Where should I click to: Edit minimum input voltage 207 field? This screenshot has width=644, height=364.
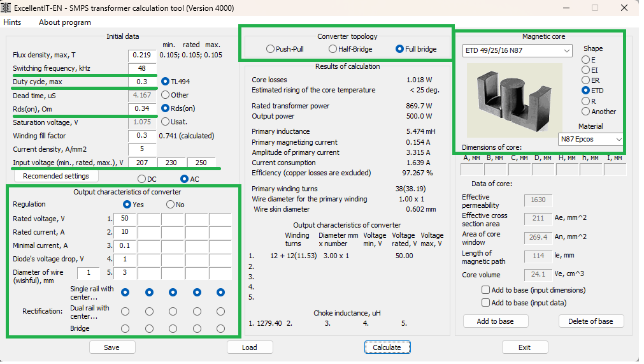[x=142, y=163]
